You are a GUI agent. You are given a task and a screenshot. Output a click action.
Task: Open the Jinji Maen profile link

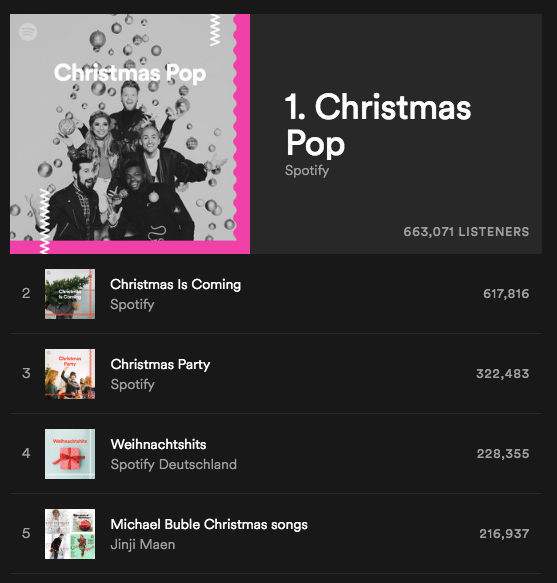143,544
